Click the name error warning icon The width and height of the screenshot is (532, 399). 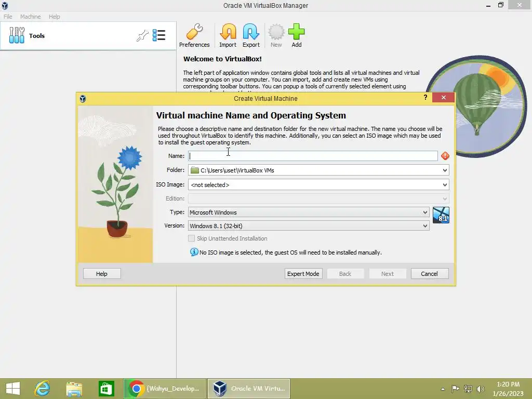coord(445,156)
